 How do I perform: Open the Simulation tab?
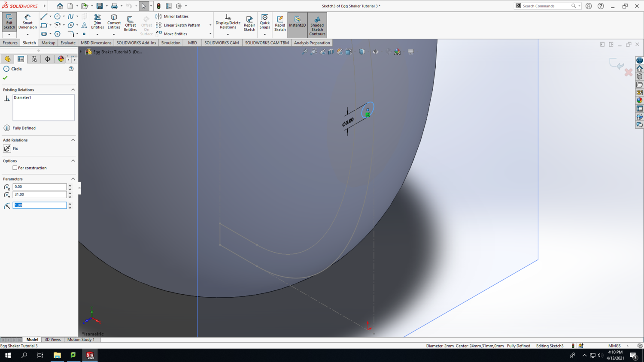point(171,43)
